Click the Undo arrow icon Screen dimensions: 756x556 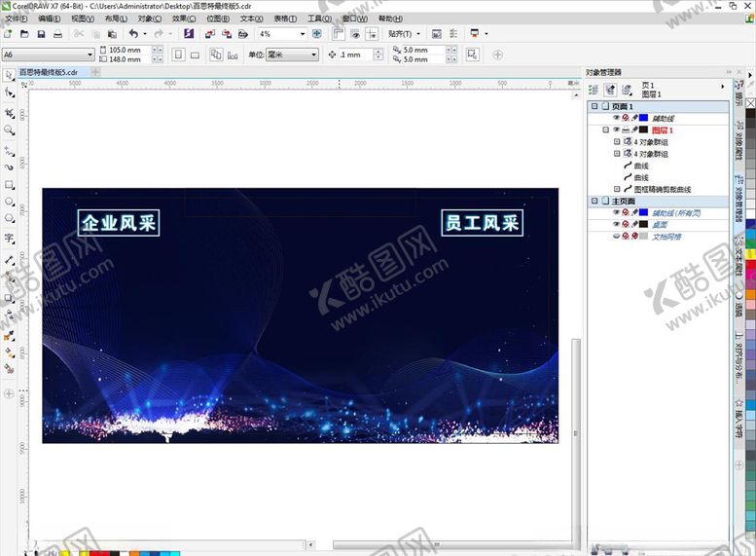point(133,33)
